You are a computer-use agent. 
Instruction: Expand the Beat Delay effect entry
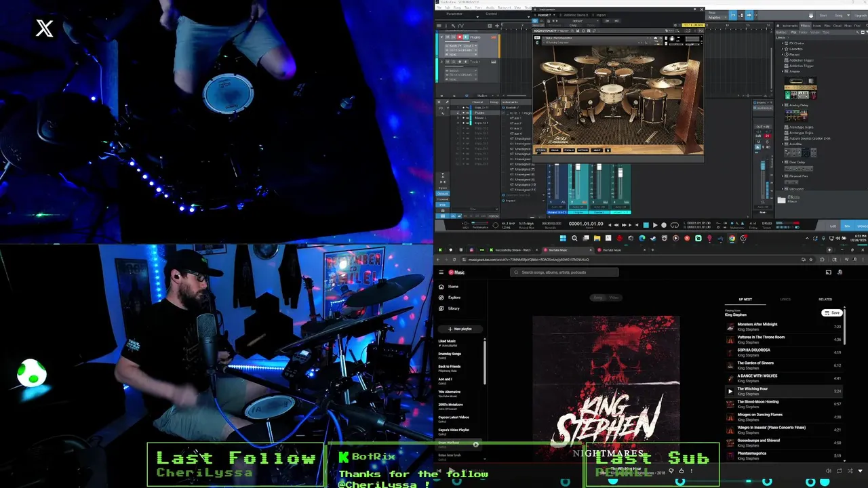coord(783,162)
